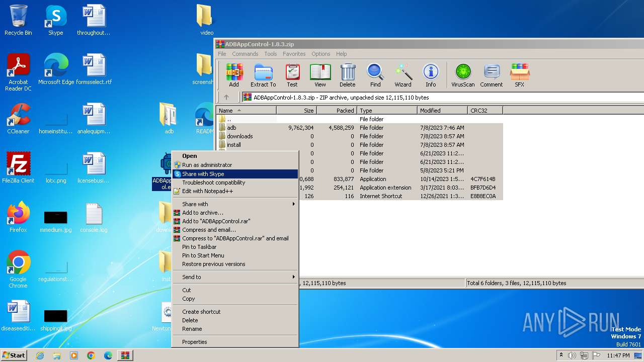Screen dimensions: 644x362
Task: Select Share with Skype menu entry
Action: [x=235, y=174]
